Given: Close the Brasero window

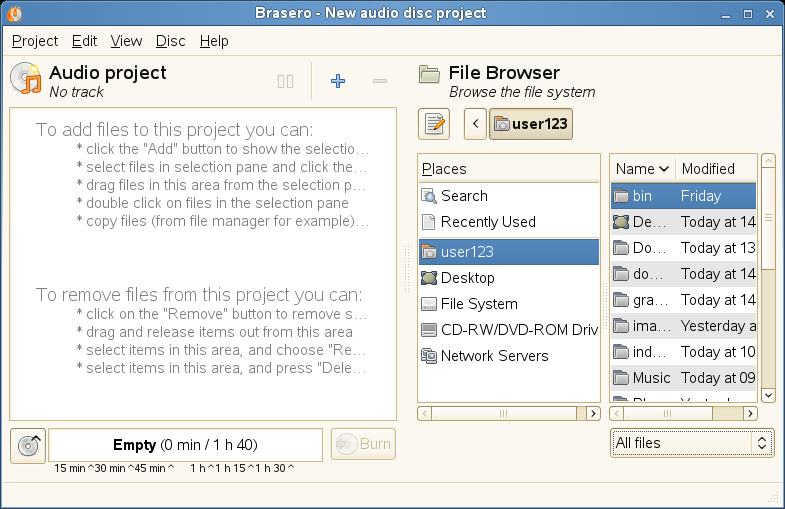Looking at the screenshot, I should (x=770, y=14).
